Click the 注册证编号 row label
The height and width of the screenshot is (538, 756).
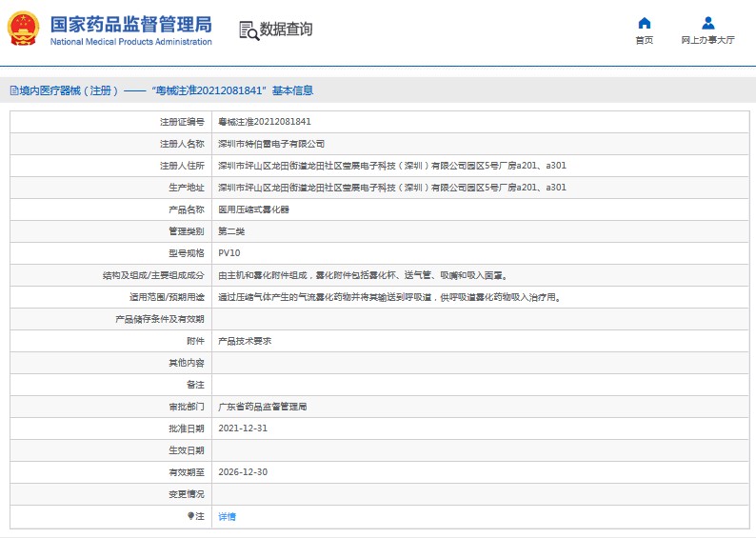[182, 122]
